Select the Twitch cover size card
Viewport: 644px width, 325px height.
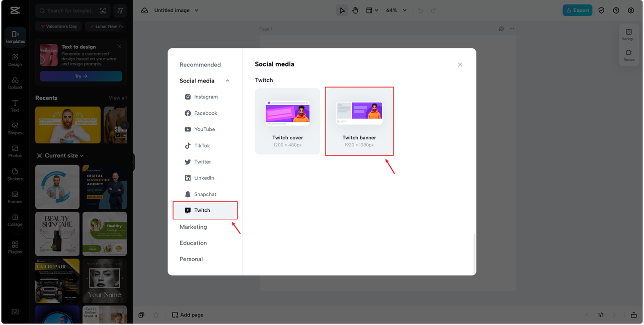[x=288, y=121]
